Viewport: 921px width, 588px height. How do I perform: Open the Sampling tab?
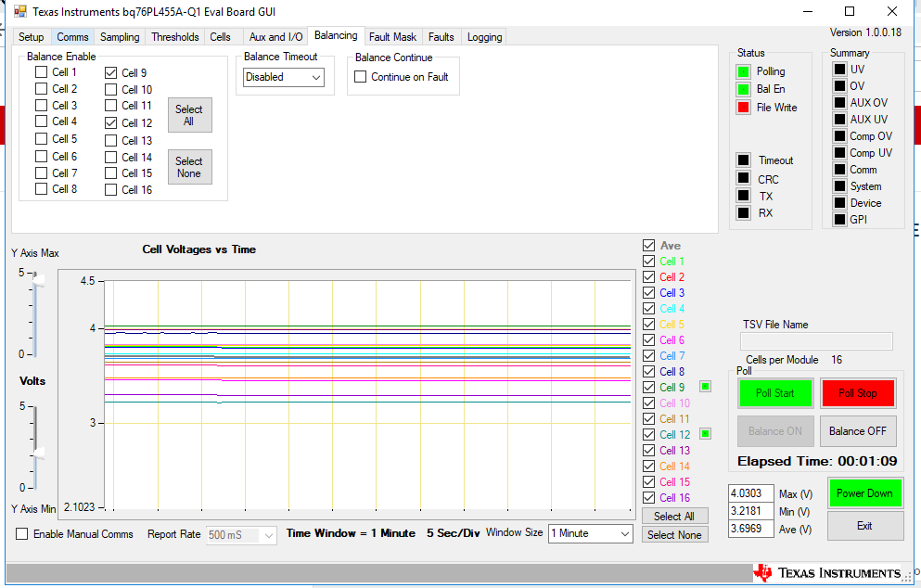pyautogui.click(x=120, y=37)
